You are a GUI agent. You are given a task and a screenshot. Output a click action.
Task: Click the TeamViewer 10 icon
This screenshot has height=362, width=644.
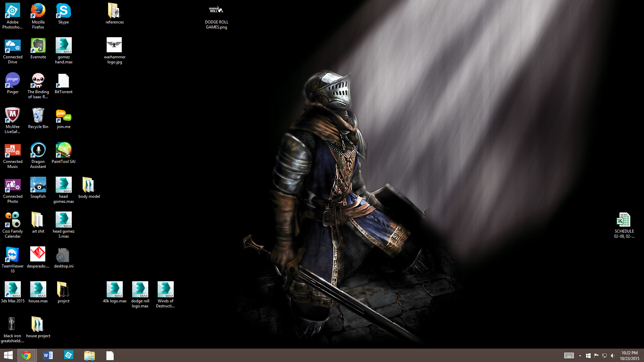click(12, 255)
